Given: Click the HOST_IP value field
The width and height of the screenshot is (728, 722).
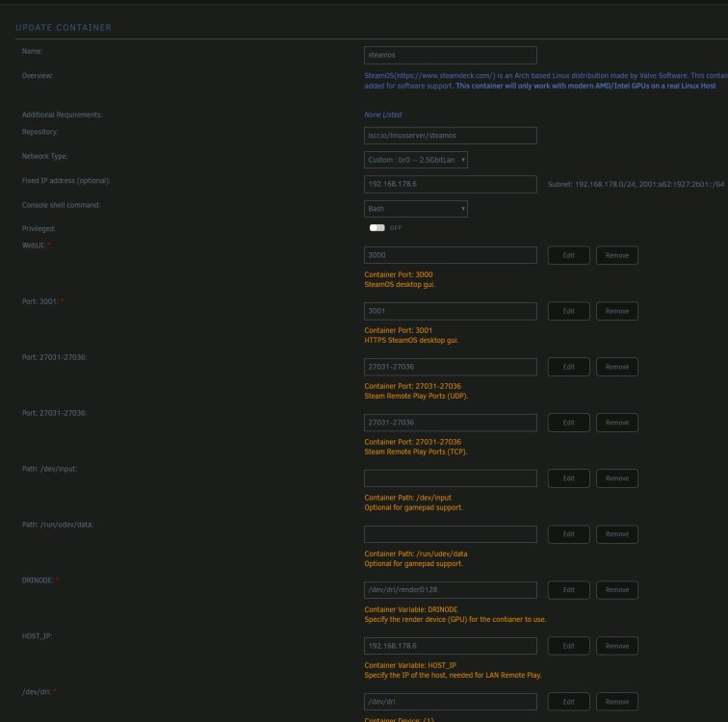Looking at the screenshot, I should click(x=451, y=646).
